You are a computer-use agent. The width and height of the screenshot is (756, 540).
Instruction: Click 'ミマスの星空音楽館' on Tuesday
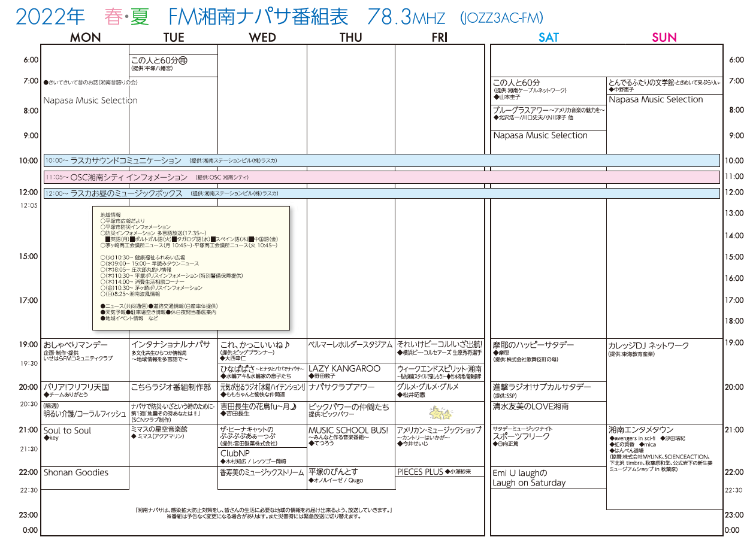pyautogui.click(x=159, y=429)
